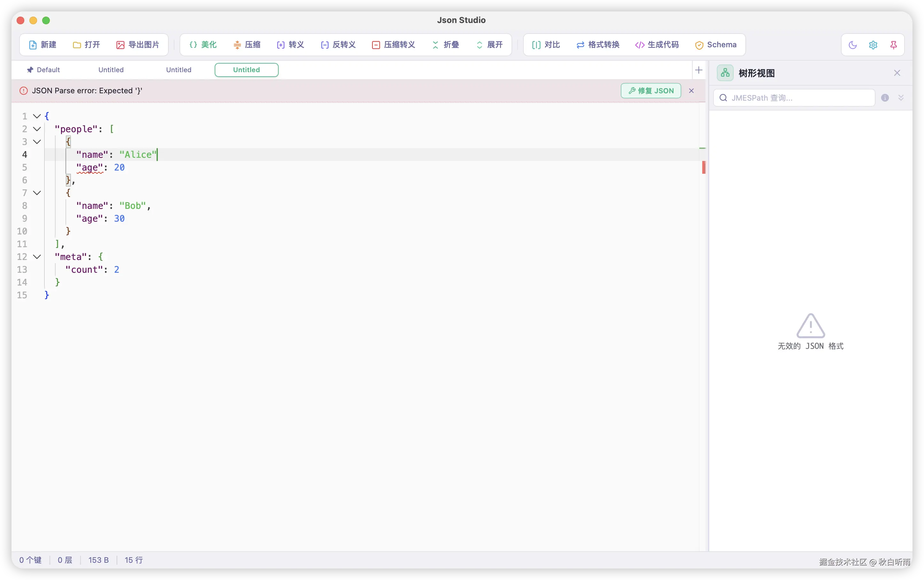Click the value 30 on line 9
The width and height of the screenshot is (924, 580).
click(119, 219)
